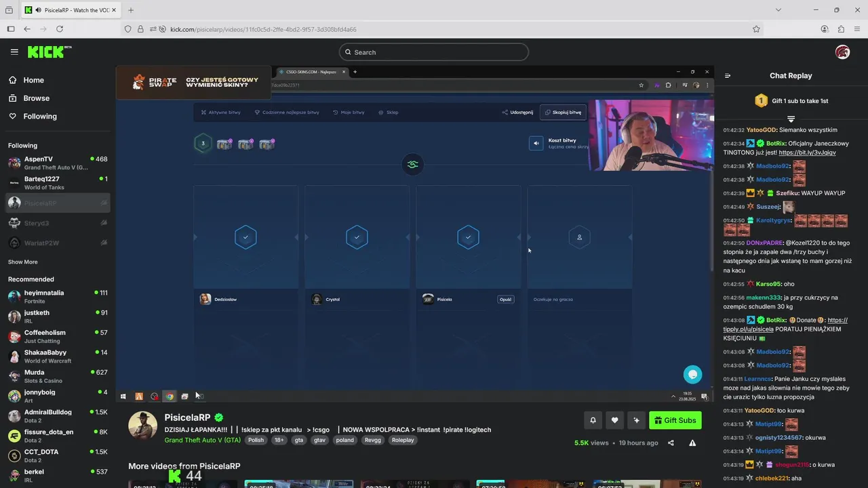Click Codzienne najlepsze bitwy tab in the video
The width and height of the screenshot is (868, 488).
286,113
